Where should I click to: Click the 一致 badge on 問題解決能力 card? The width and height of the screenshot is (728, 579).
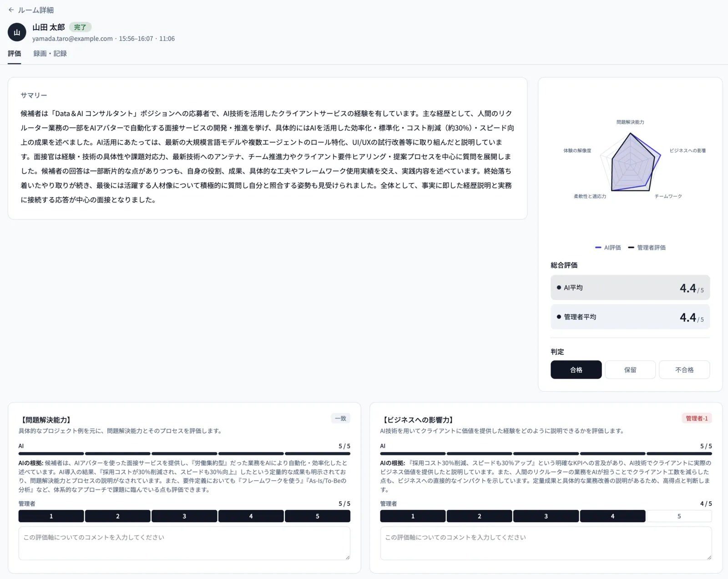click(x=340, y=418)
